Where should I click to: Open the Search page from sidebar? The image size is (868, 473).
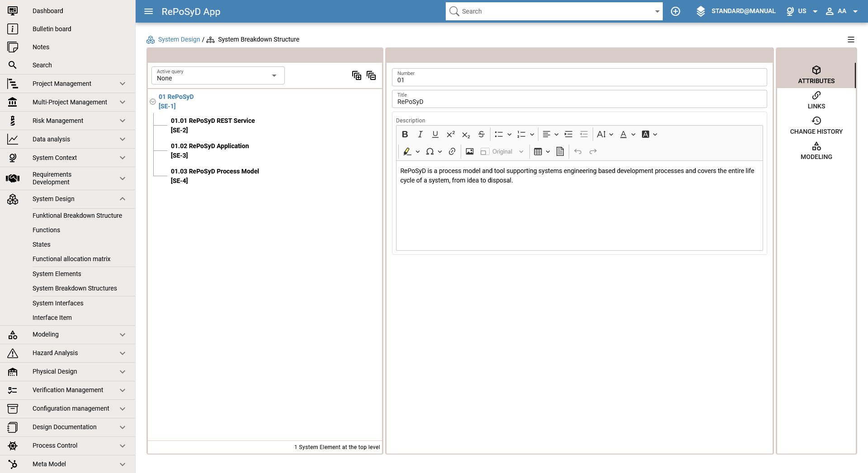[68, 65]
